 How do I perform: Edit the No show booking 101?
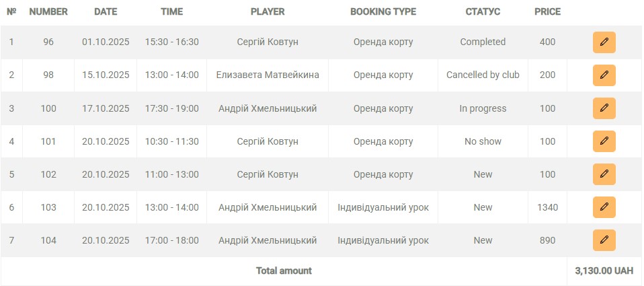click(604, 141)
